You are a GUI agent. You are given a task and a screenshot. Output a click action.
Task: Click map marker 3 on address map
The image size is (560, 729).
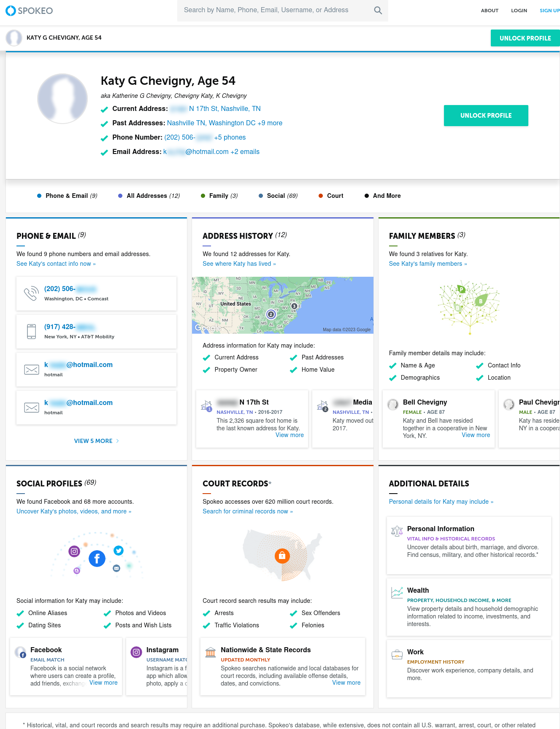tap(294, 306)
